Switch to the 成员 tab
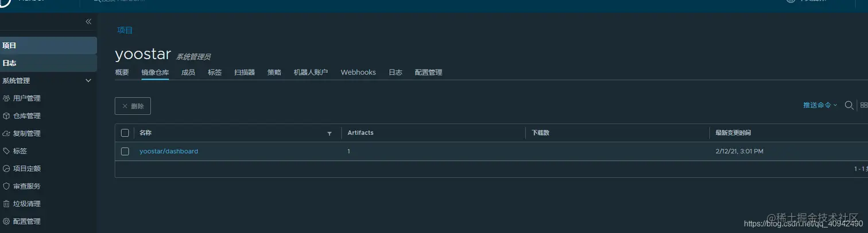Viewport: 868px width, 233px height. click(x=188, y=72)
